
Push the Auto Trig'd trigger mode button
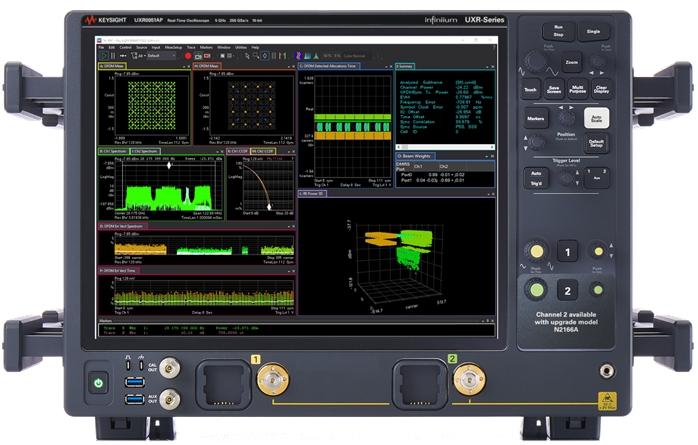coord(536,178)
